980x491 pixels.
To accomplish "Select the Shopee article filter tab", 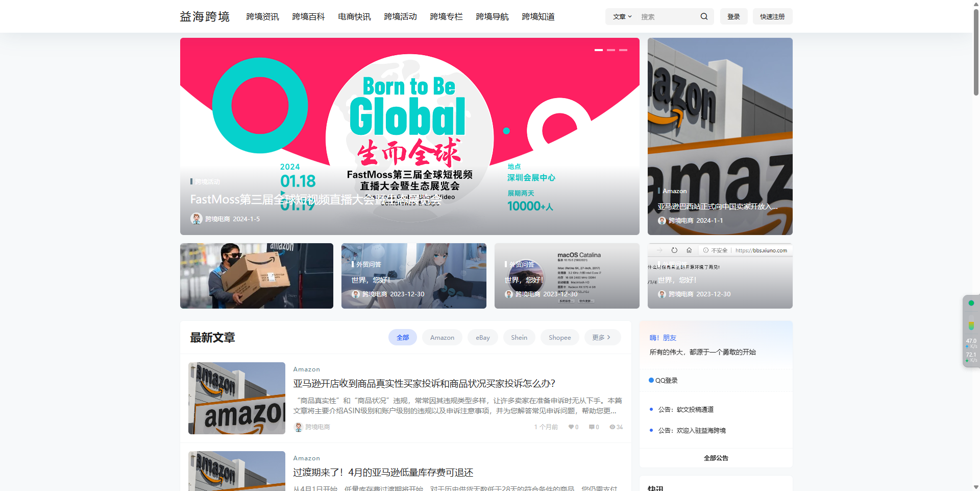I will click(560, 338).
